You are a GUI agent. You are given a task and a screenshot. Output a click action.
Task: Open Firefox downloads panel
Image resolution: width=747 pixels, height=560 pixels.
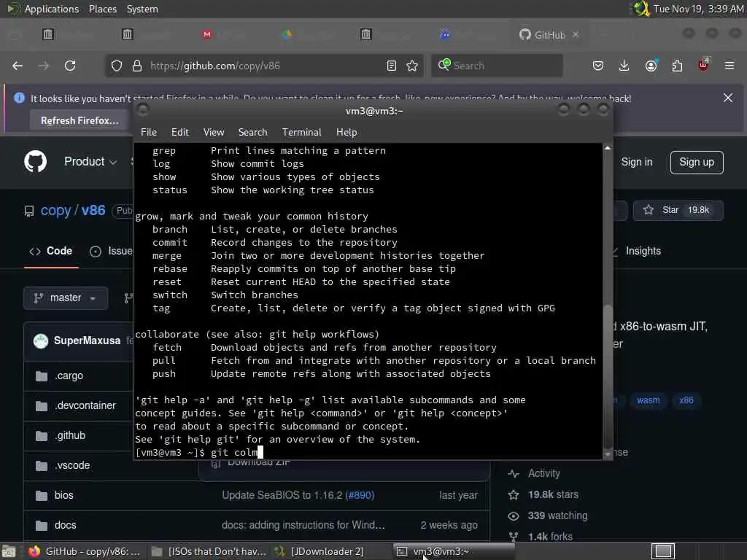(624, 66)
